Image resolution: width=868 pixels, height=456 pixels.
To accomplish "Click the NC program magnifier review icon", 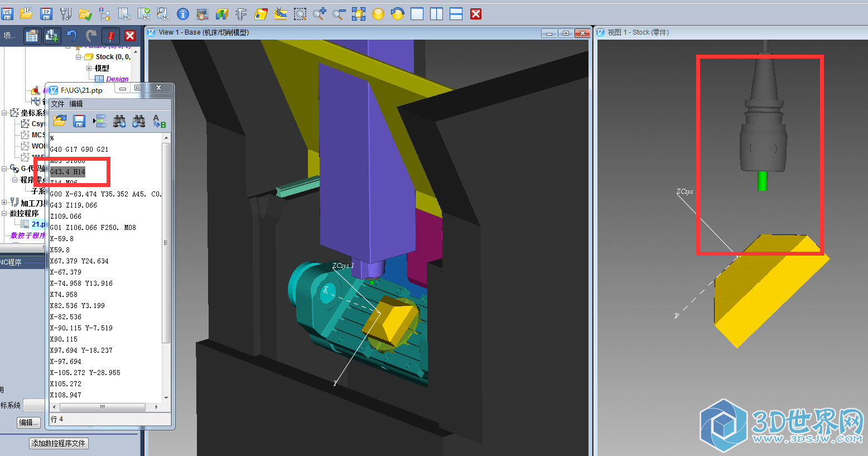I will pos(163,14).
